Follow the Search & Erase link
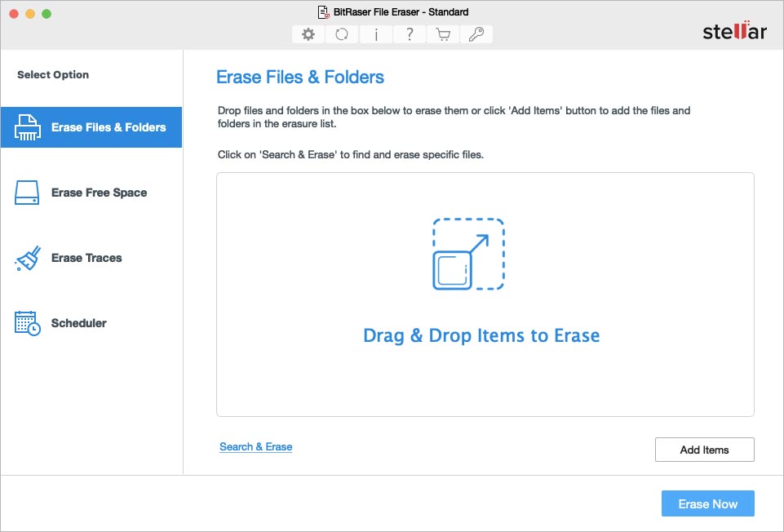Viewport: 784px width, 532px height. (x=256, y=446)
